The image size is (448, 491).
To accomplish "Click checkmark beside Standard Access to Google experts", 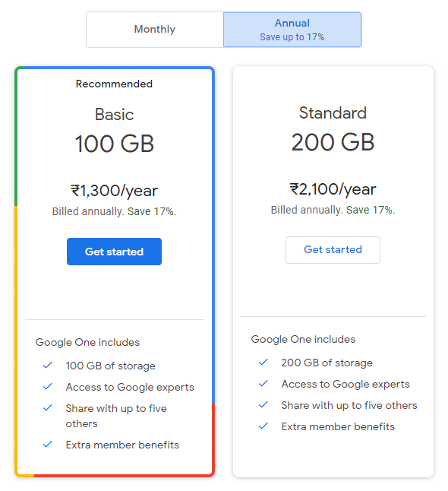I will click(x=263, y=383).
